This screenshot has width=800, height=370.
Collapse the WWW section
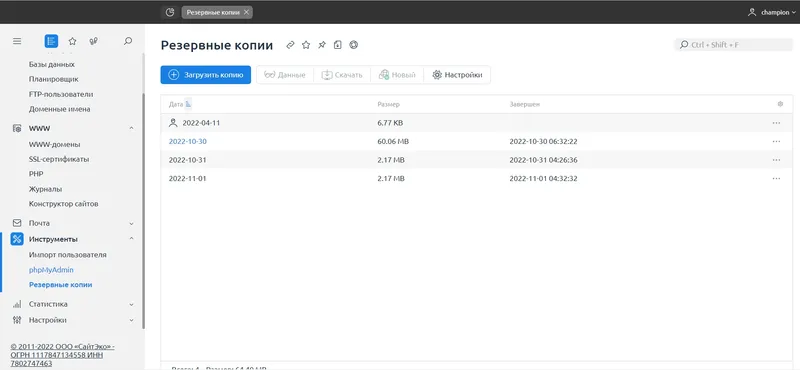(131, 129)
